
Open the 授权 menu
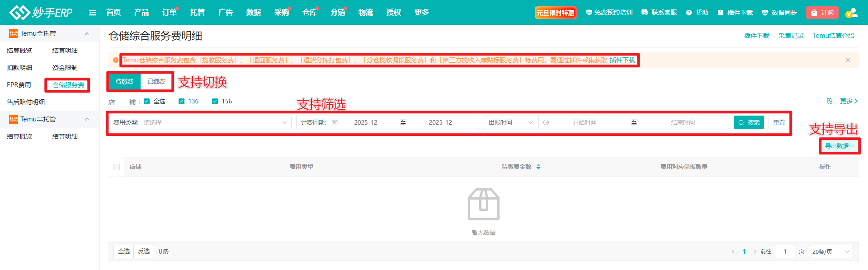click(x=394, y=13)
